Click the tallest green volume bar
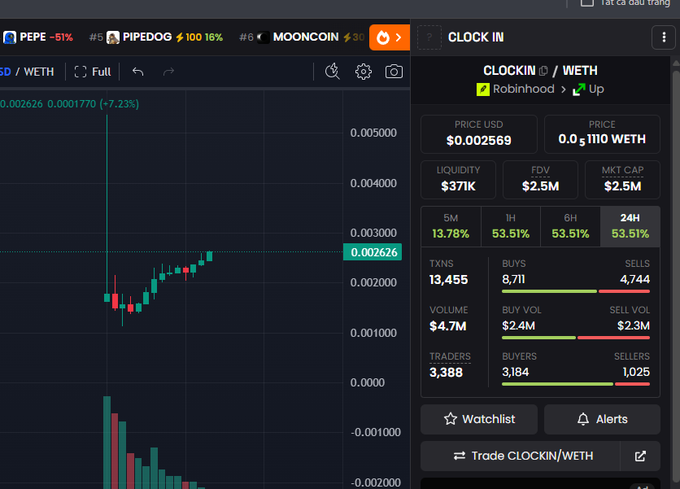 (x=107, y=442)
